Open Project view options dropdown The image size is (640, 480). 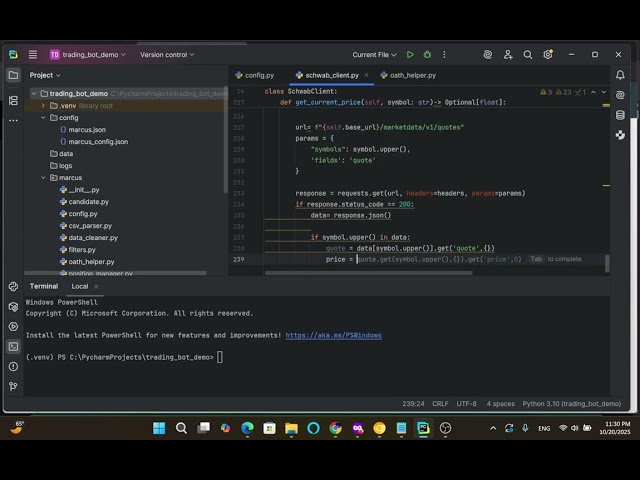pyautogui.click(x=45, y=75)
